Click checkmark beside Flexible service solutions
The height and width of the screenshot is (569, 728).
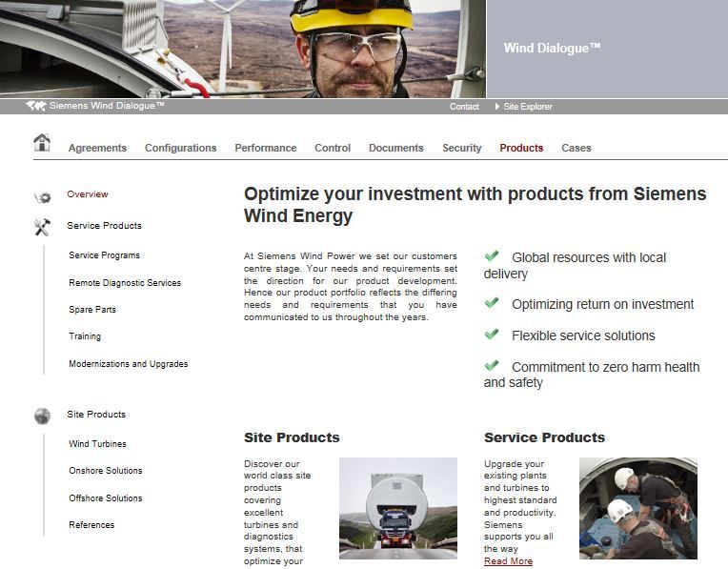492,334
